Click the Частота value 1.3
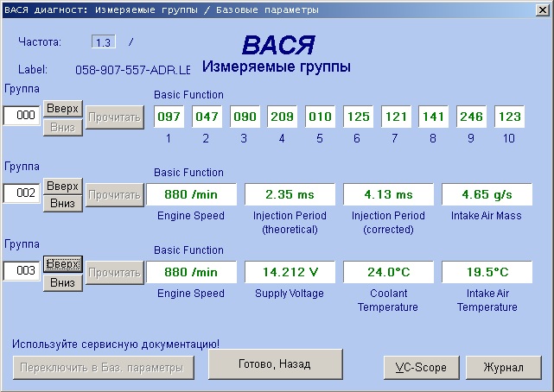This screenshot has height=392, width=554. [103, 42]
